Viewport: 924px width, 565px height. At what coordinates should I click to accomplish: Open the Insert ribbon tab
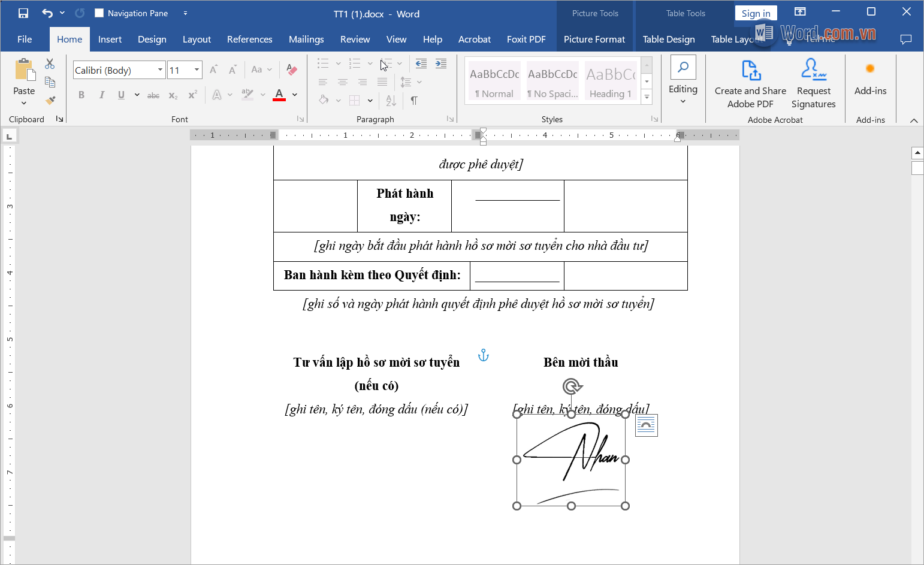[110, 40]
